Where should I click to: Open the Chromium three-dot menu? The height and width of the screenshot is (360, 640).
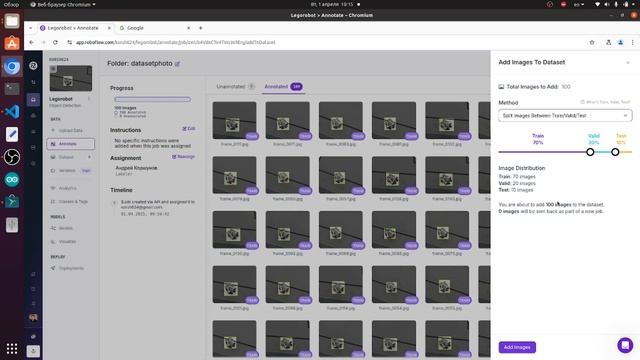(x=633, y=42)
